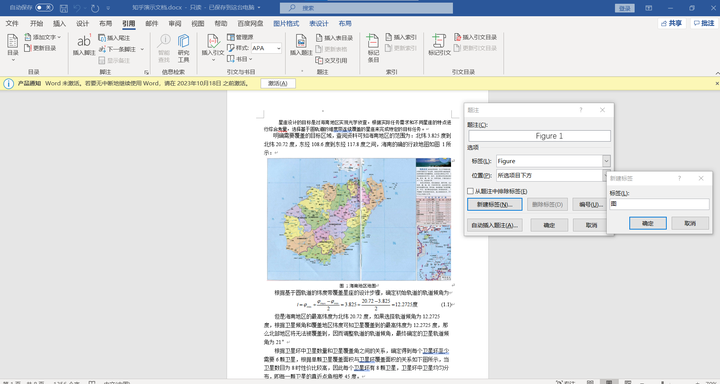Open the 审阅 tab
The image size is (720, 384).
(x=174, y=23)
